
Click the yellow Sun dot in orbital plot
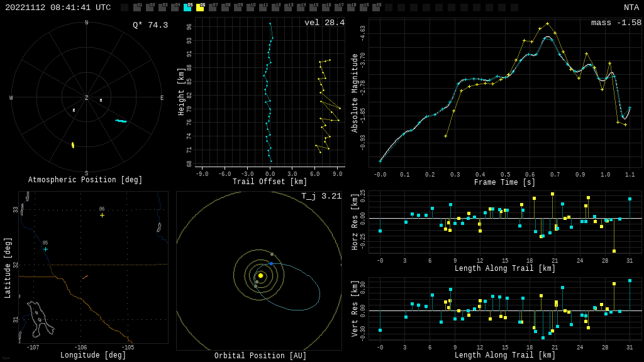(260, 275)
